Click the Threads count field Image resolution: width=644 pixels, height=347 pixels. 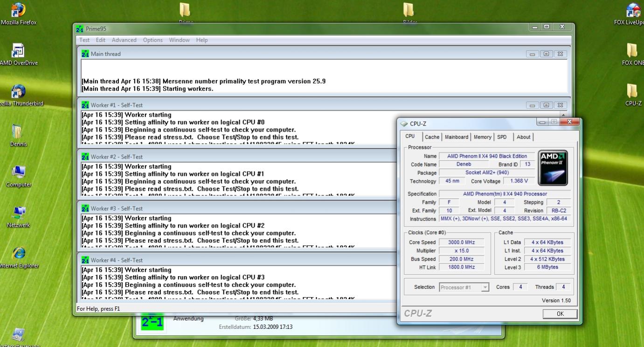point(563,287)
